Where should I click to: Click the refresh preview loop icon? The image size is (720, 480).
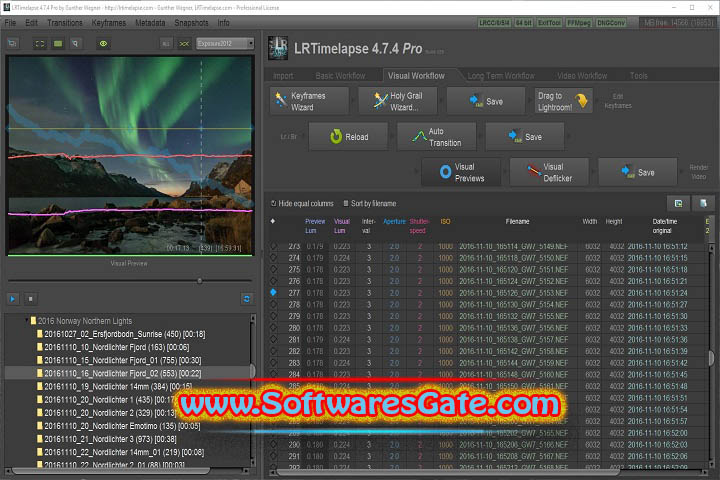[x=247, y=299]
